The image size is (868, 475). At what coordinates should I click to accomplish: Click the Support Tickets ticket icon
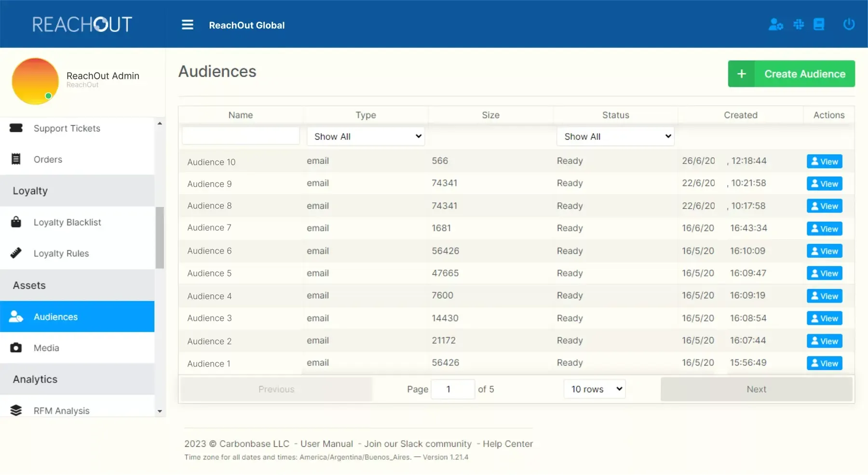(16, 128)
